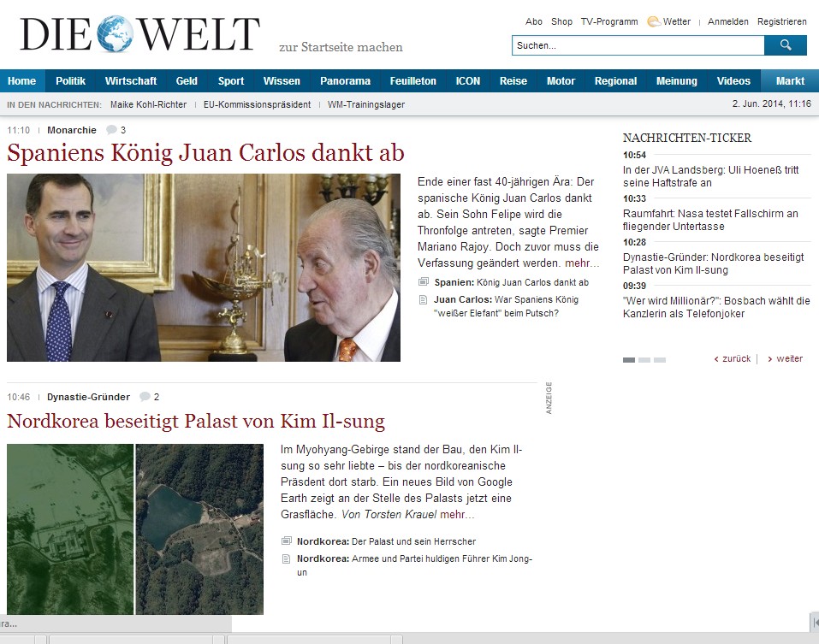Open the Wetter weather icon
The width and height of the screenshot is (819, 644).
pos(654,21)
